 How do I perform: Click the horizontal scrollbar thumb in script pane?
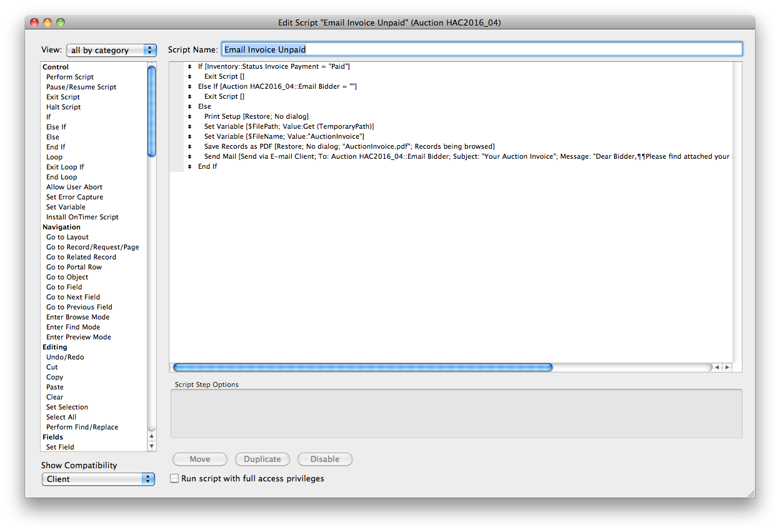[362, 368]
